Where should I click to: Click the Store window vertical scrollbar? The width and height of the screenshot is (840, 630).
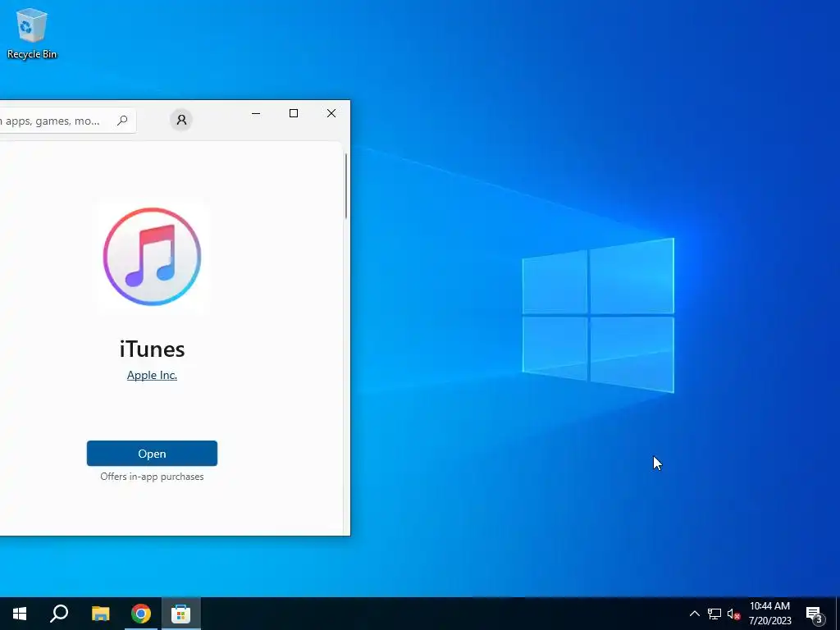(346, 186)
